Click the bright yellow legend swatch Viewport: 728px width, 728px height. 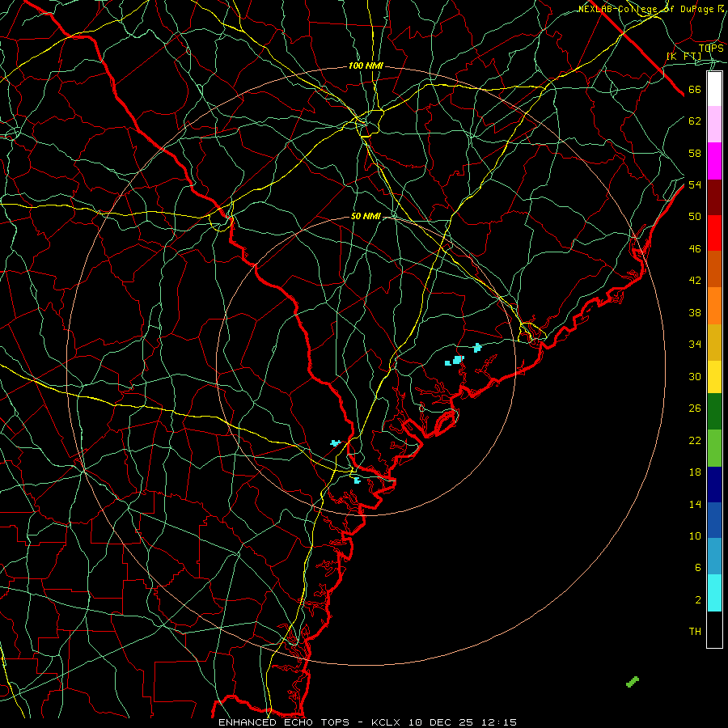tap(714, 377)
